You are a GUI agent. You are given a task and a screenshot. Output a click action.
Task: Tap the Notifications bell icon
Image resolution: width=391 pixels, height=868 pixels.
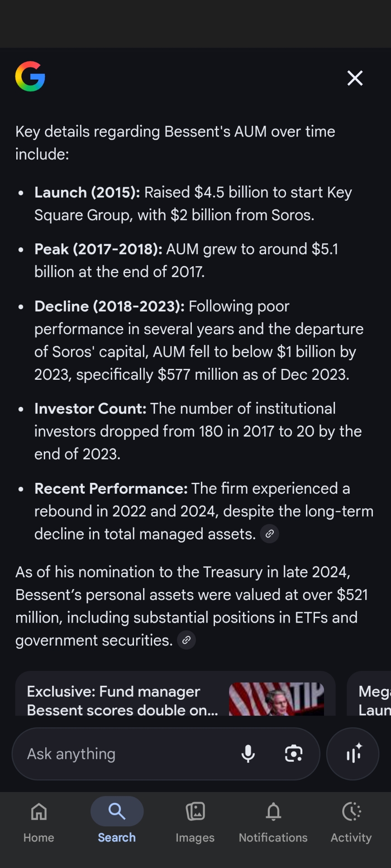(x=273, y=812)
